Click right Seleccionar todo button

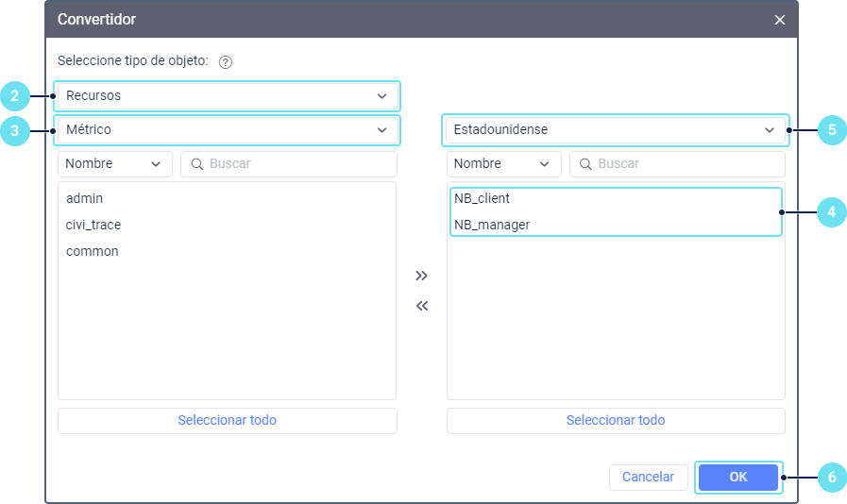point(615,421)
